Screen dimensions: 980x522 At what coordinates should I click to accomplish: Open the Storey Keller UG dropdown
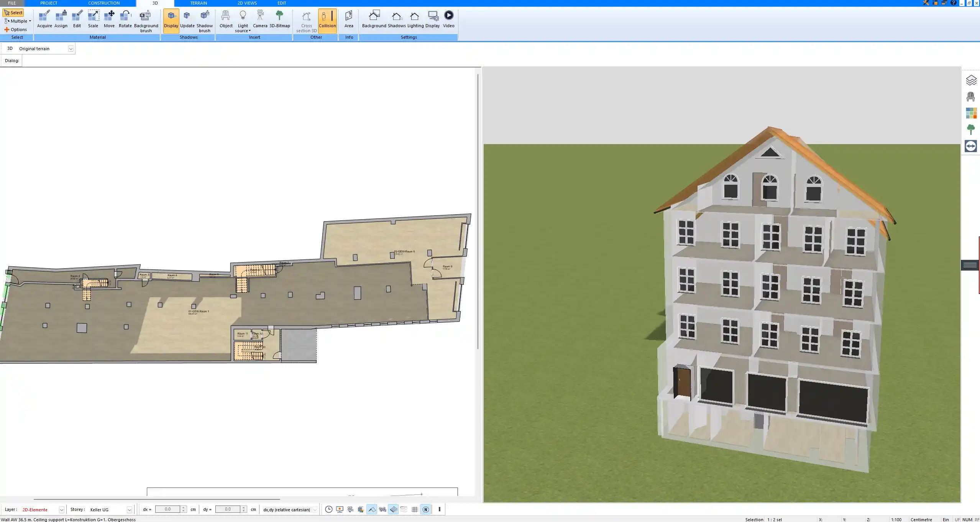(x=130, y=510)
